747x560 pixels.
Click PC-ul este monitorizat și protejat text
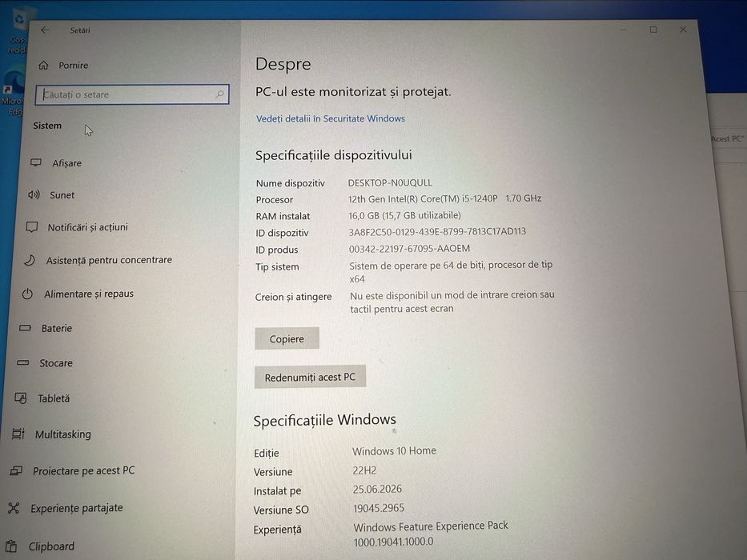353,91
